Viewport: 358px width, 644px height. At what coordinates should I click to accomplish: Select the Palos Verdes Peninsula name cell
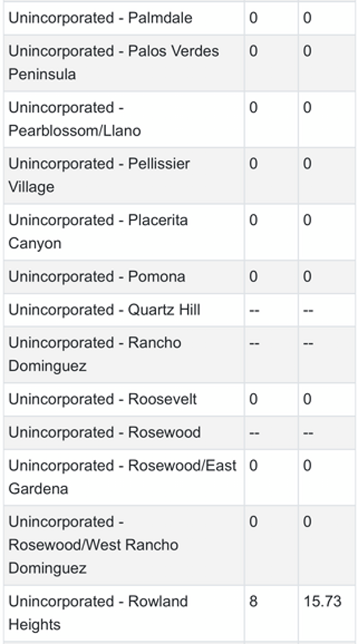click(113, 63)
